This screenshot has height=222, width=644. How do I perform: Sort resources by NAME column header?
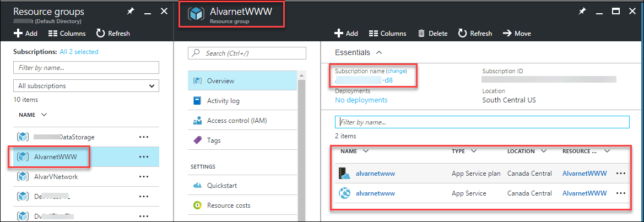tap(354, 151)
